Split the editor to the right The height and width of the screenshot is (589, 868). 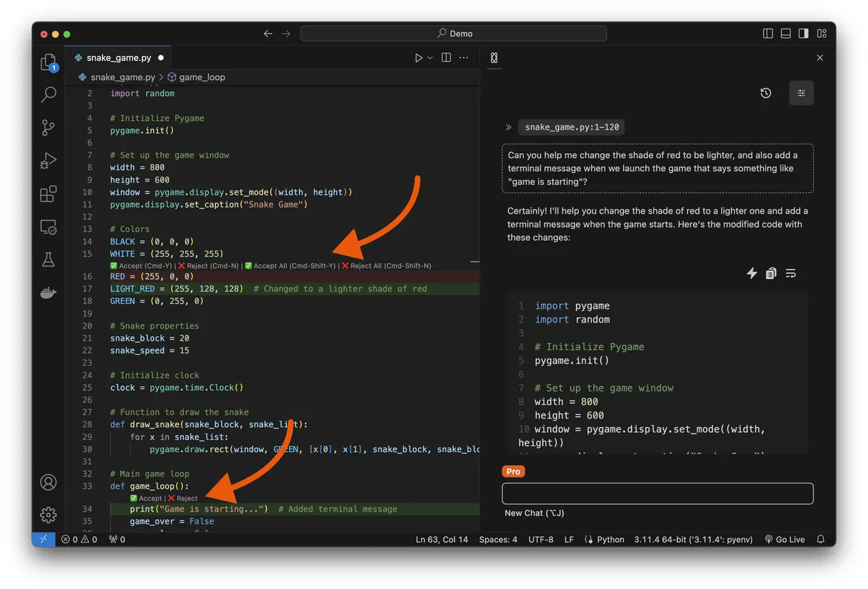coord(446,58)
